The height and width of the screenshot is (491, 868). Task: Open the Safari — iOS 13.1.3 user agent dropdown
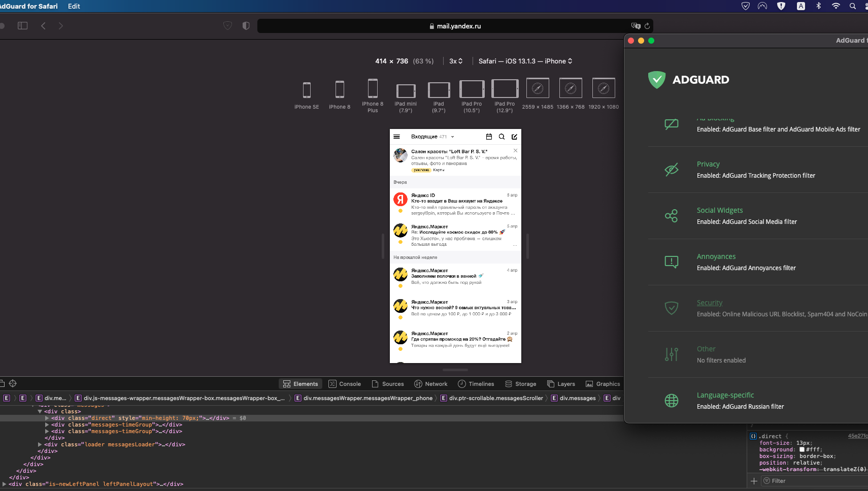(524, 61)
